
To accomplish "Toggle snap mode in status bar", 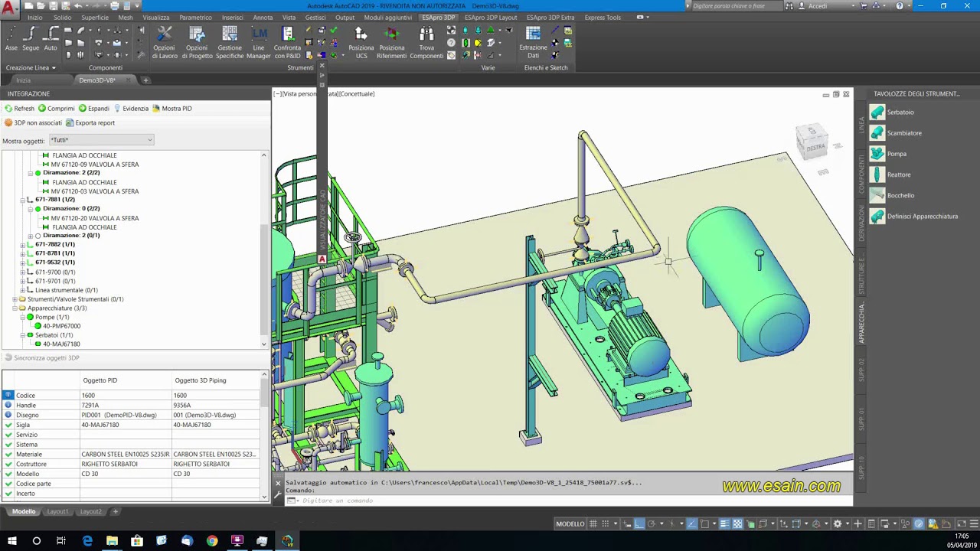I will click(x=606, y=523).
